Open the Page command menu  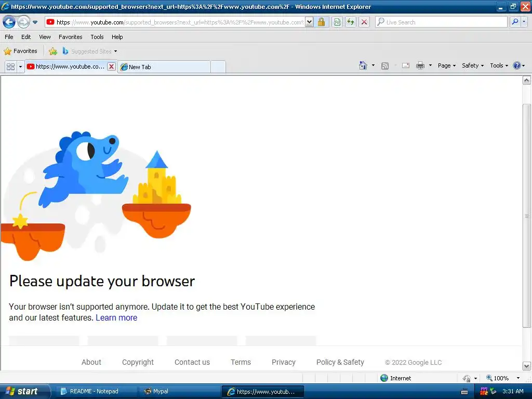tap(446, 65)
